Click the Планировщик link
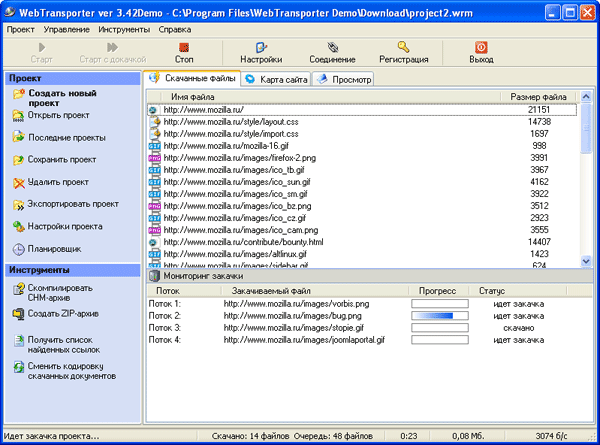 point(54,249)
